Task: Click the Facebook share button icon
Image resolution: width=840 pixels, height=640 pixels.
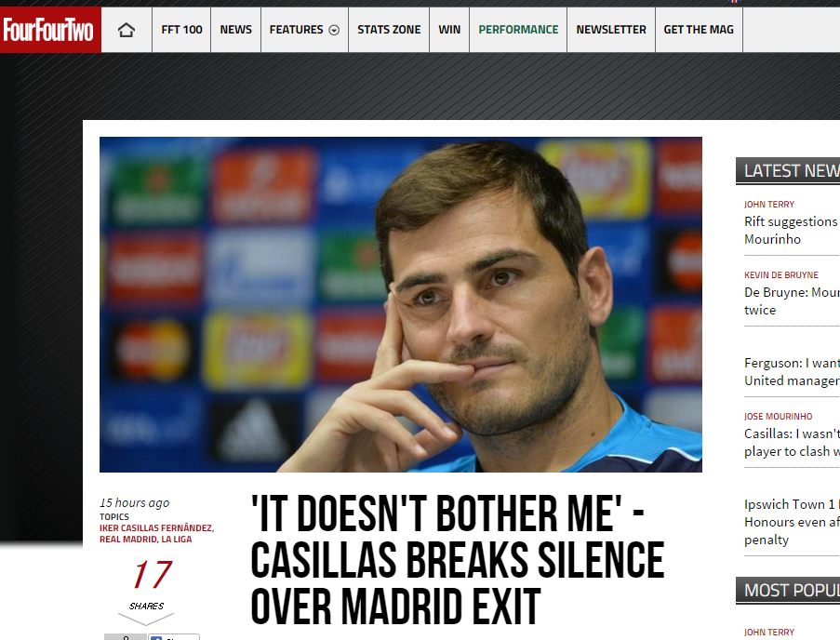Action: (156, 637)
